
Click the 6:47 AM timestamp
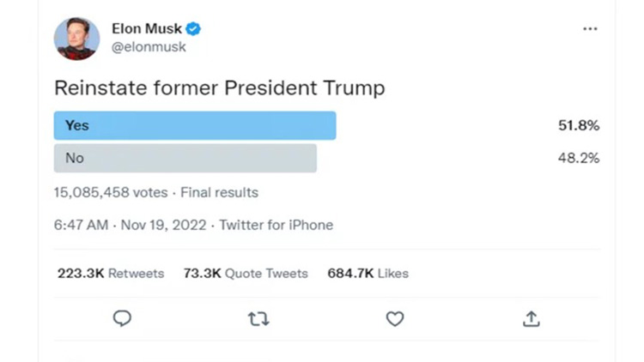[81, 225]
